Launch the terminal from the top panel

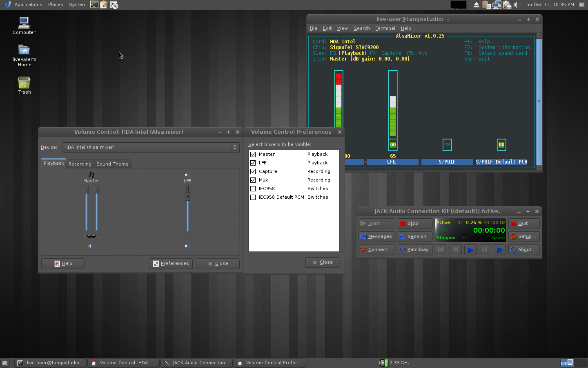tap(94, 4)
